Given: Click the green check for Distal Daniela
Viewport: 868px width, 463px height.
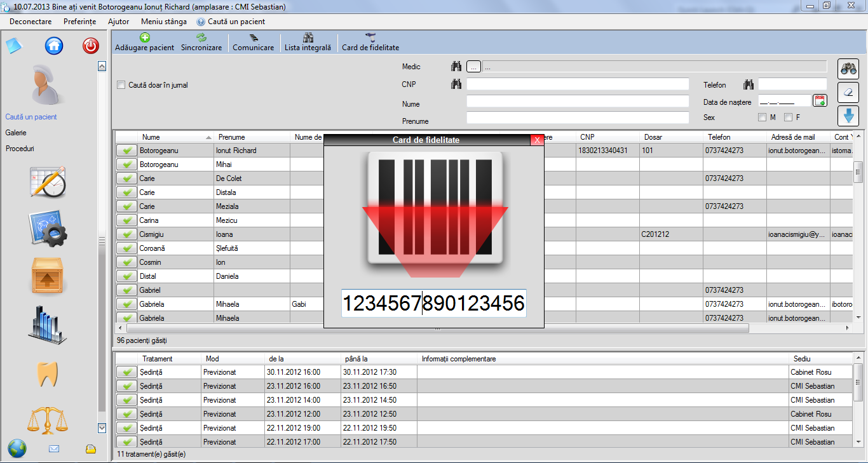Looking at the screenshot, I should coord(127,276).
